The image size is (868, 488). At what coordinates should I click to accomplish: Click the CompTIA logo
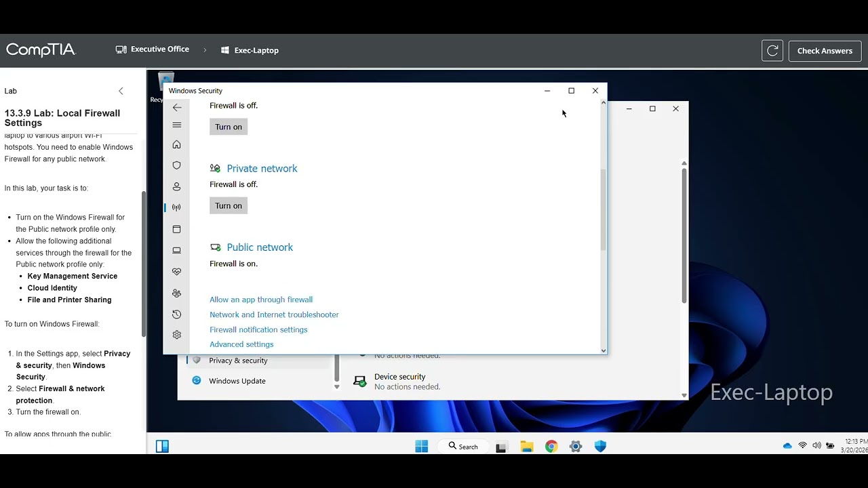pos(41,50)
